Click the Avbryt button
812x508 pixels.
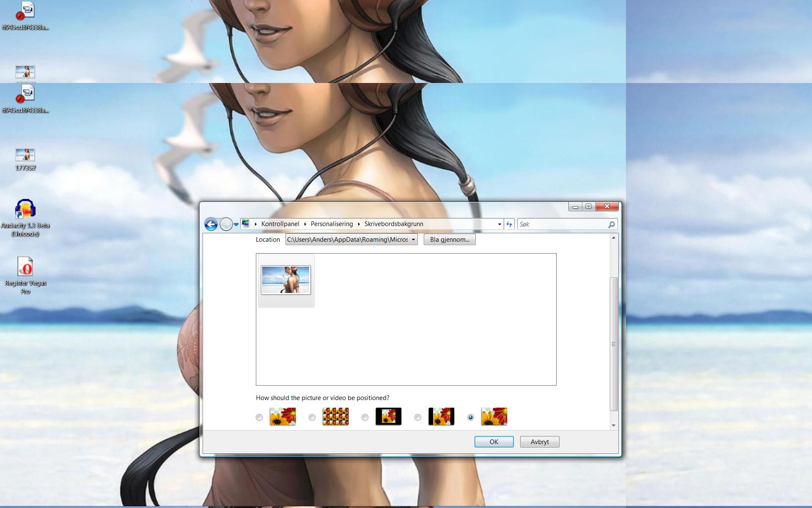[539, 442]
